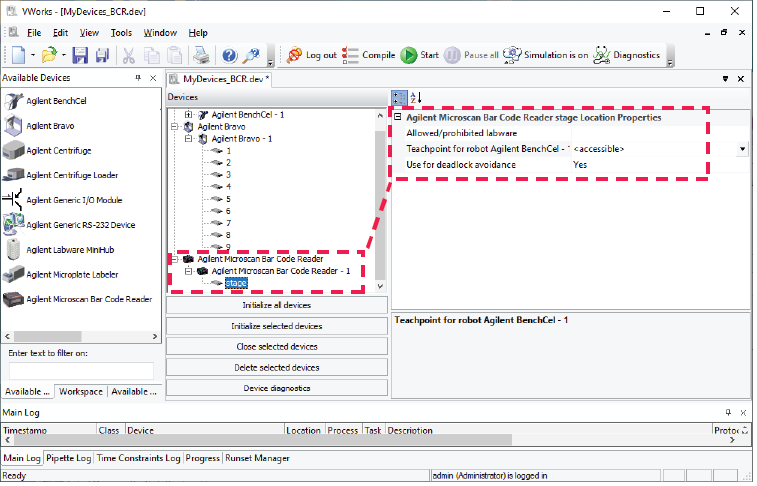Open the document tab list dropdown arrow
Screen dimensions: 757x486
pyautogui.click(x=725, y=79)
